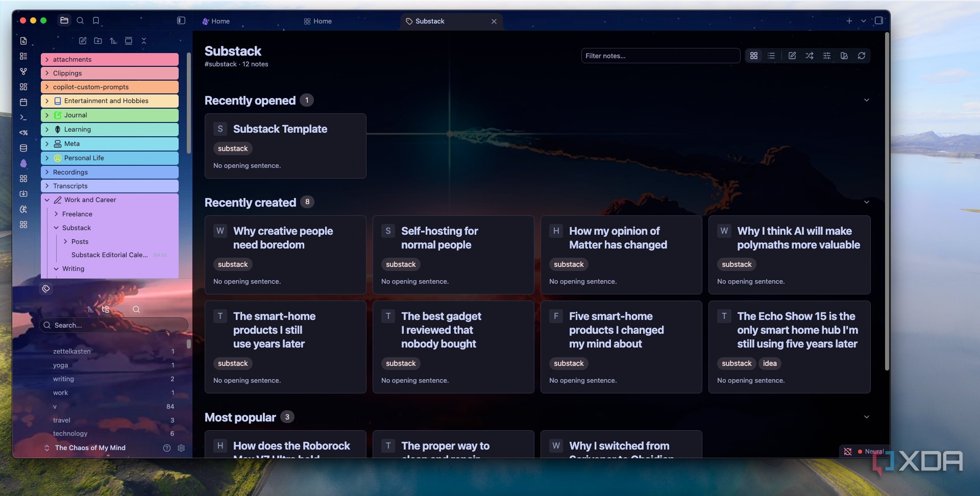The width and height of the screenshot is (980, 496).
Task: Open the calendar icon in the ribbon
Action: pos(23,102)
